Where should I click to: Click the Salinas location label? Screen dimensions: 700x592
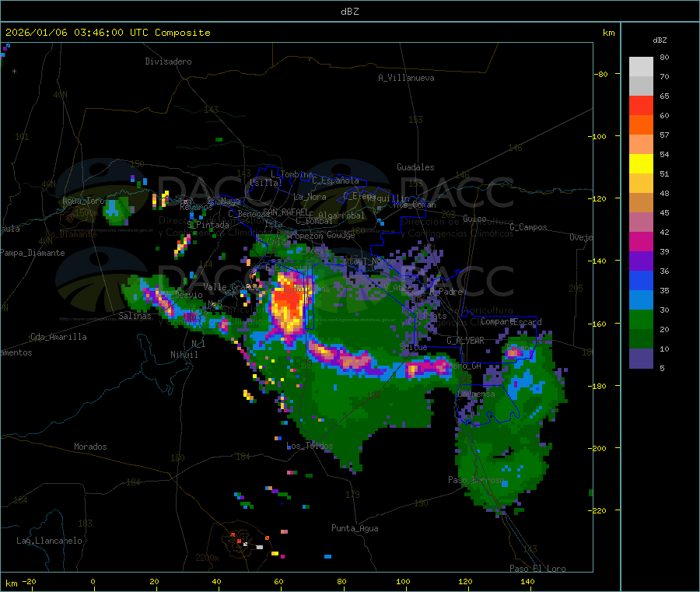pos(135,316)
